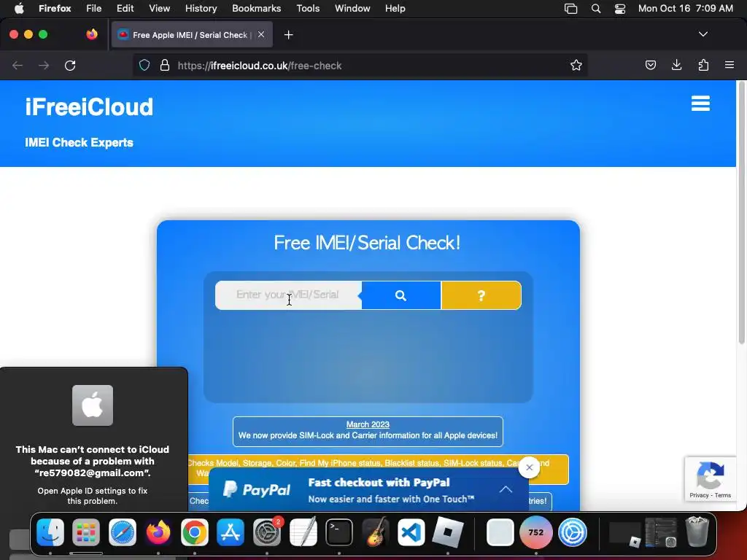This screenshot has height=560, width=747.
Task: Click the page vertical scrollbar
Action: [741, 214]
